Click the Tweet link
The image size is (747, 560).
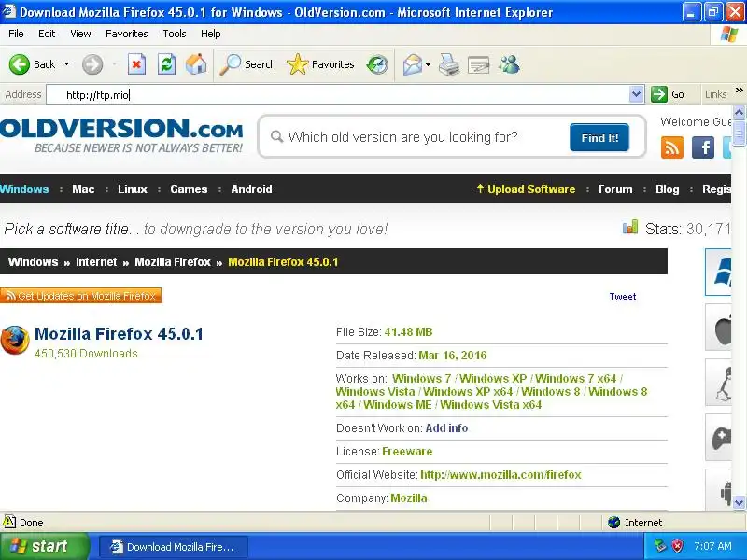tap(623, 296)
